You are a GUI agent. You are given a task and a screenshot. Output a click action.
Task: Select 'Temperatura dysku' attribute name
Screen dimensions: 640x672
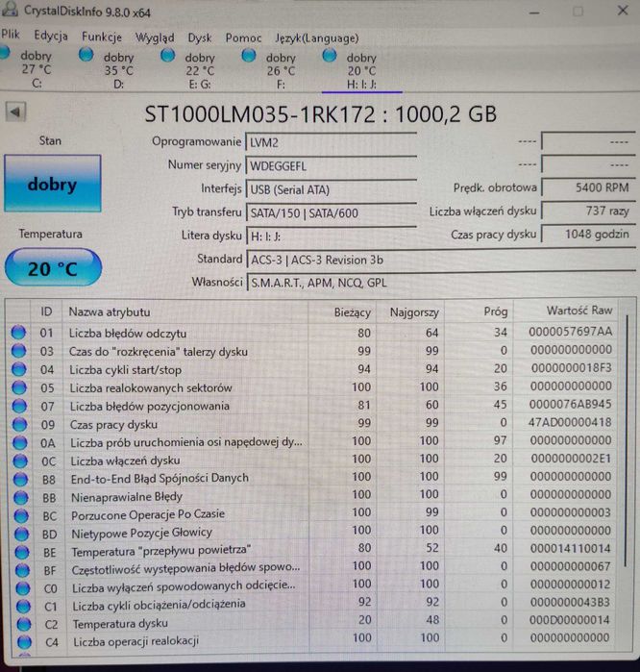tap(120, 624)
